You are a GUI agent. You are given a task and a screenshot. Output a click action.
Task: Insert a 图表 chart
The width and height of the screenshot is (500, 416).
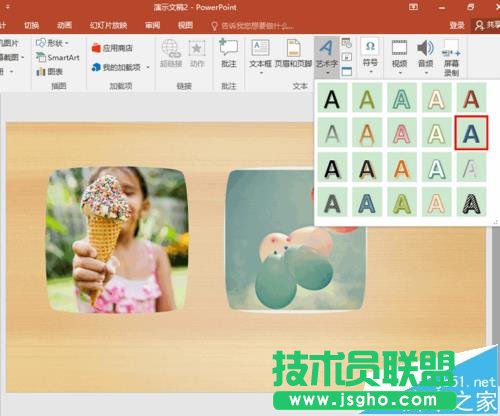50,71
